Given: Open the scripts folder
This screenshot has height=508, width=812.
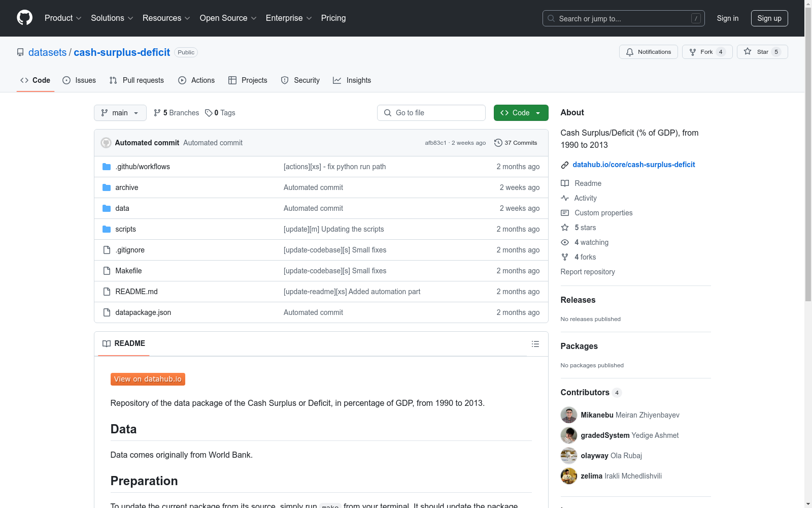Looking at the screenshot, I should (125, 229).
